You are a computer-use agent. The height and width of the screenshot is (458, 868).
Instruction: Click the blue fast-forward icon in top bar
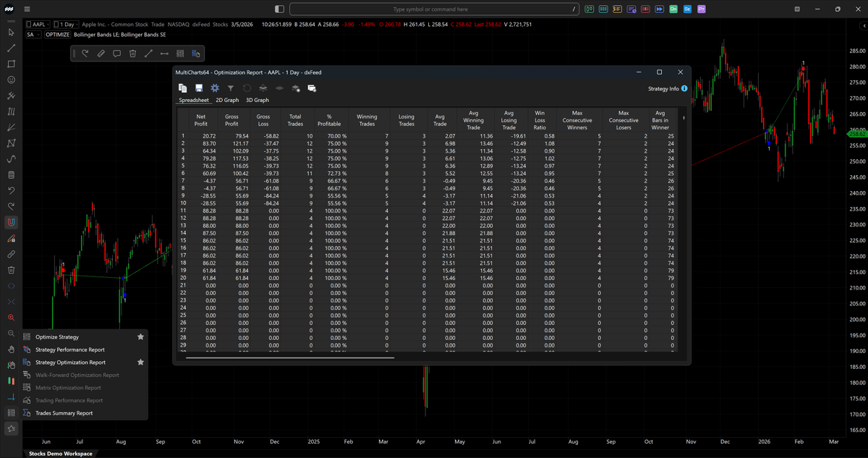click(659, 9)
